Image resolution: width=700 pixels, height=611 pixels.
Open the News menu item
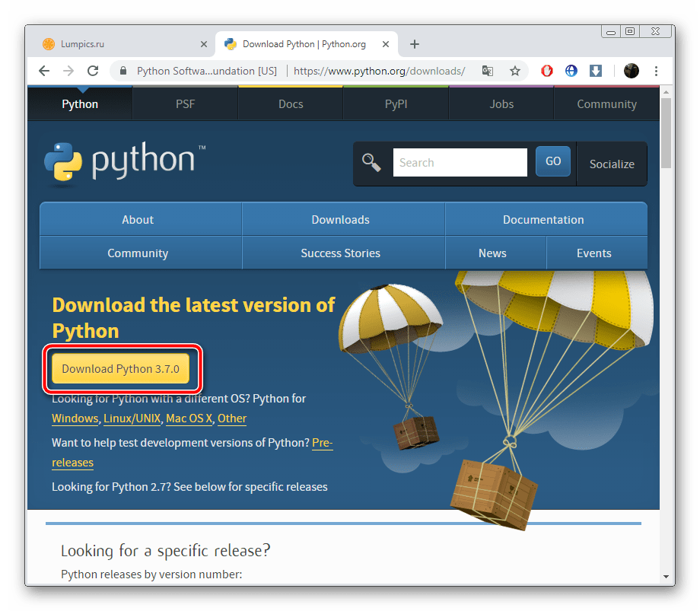(x=495, y=253)
